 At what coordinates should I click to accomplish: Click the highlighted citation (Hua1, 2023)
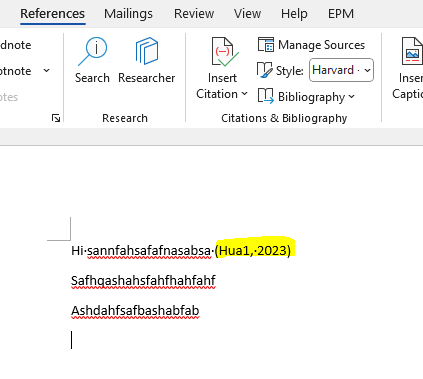(x=253, y=250)
